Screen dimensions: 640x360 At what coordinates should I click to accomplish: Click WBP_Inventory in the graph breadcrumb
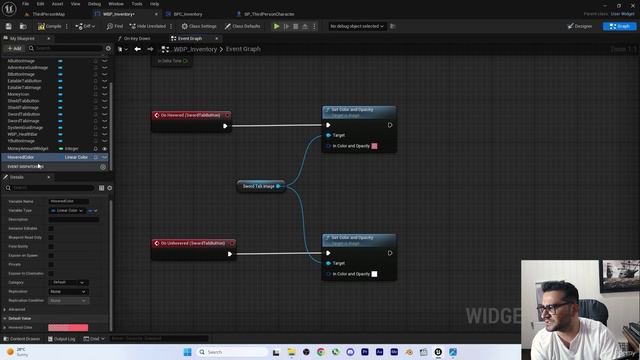(196, 49)
